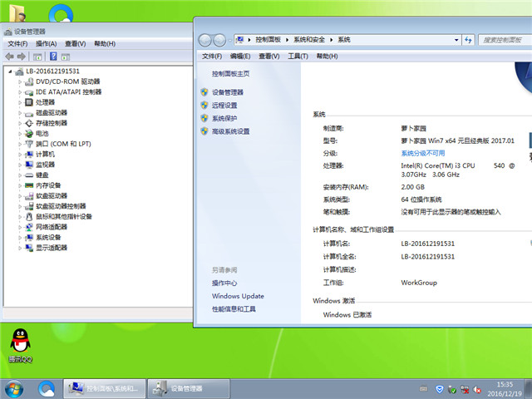Open 帮助(H) menu in Device Manager
This screenshot has height=399, width=532.
coord(105,44)
